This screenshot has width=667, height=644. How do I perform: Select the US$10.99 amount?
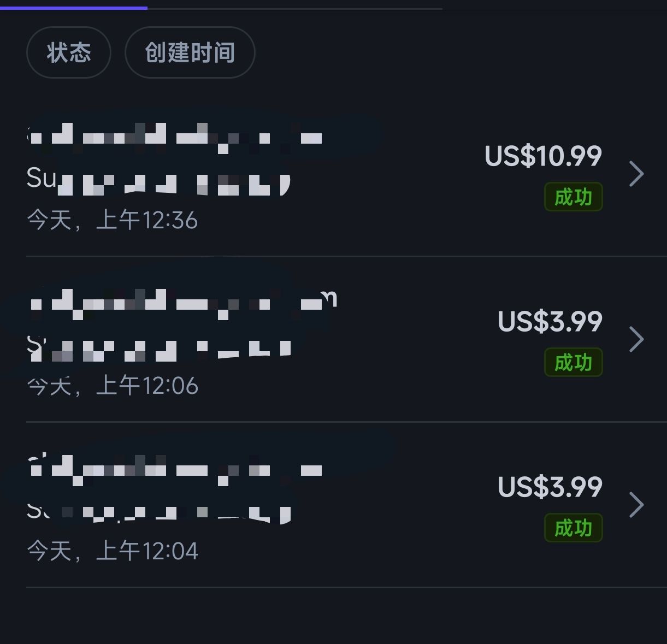pos(543,156)
